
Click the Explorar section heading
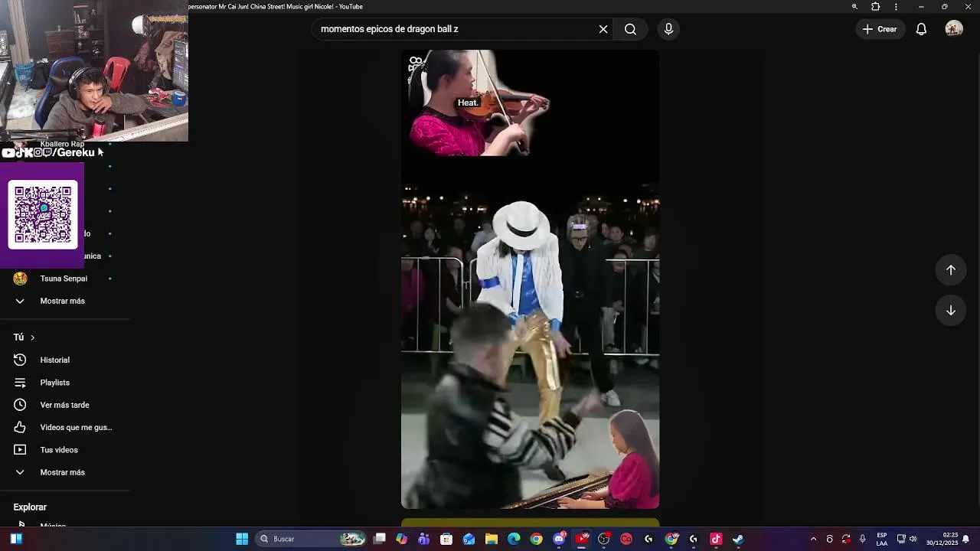[30, 507]
